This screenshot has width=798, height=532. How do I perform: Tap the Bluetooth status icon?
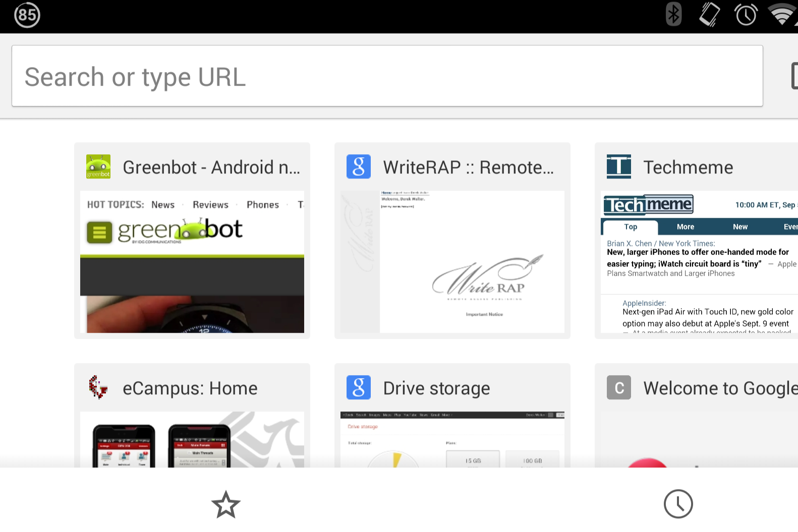[x=673, y=14]
